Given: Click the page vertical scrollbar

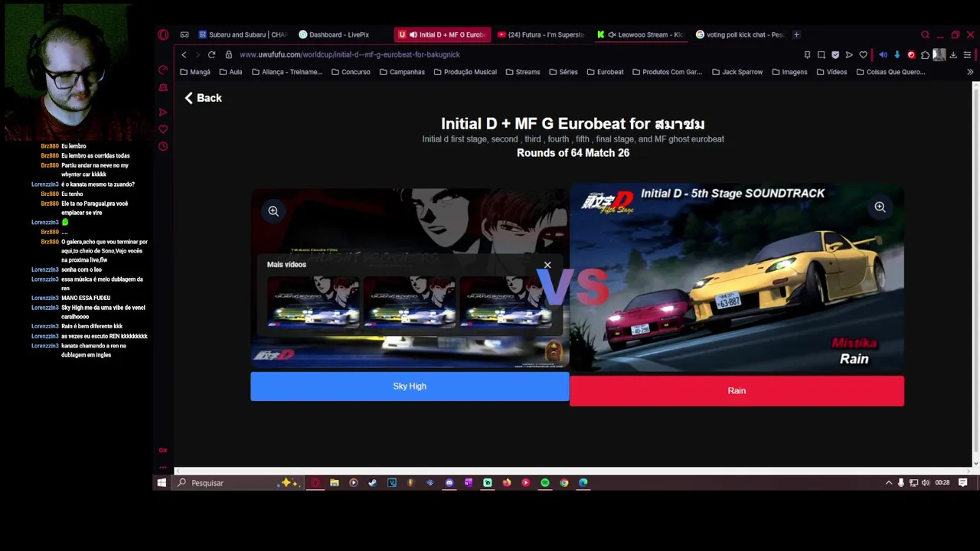Looking at the screenshot, I should coord(975,274).
